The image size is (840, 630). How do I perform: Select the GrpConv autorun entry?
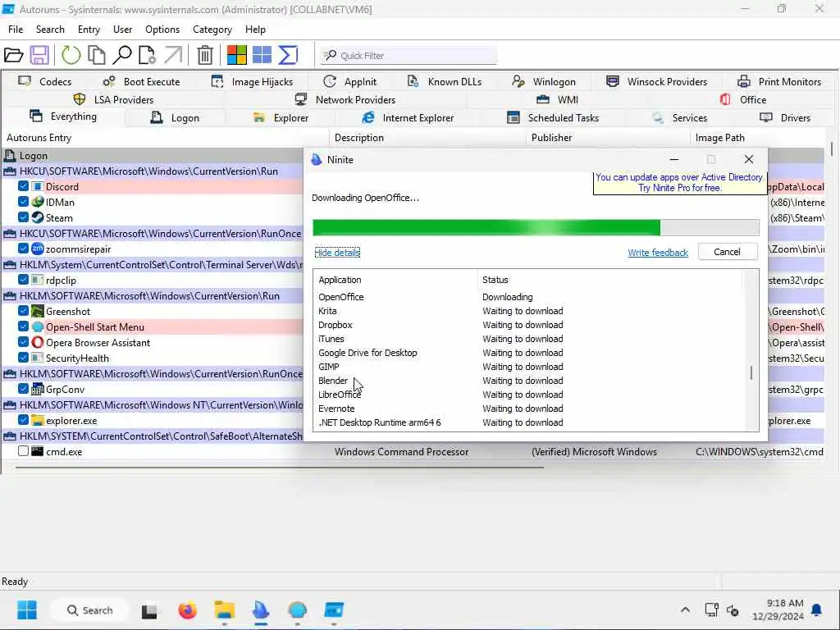coord(65,390)
